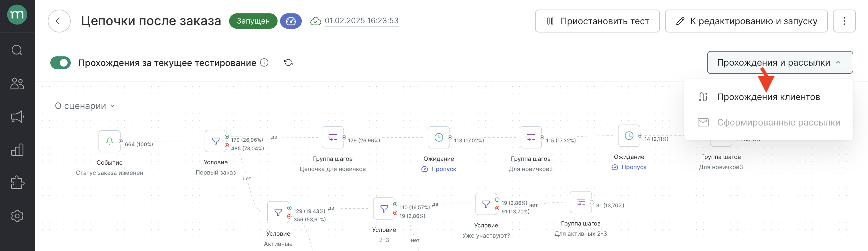Open the Mindbox logo home
Image resolution: width=868 pixels, height=251 pixels.
(17, 14)
